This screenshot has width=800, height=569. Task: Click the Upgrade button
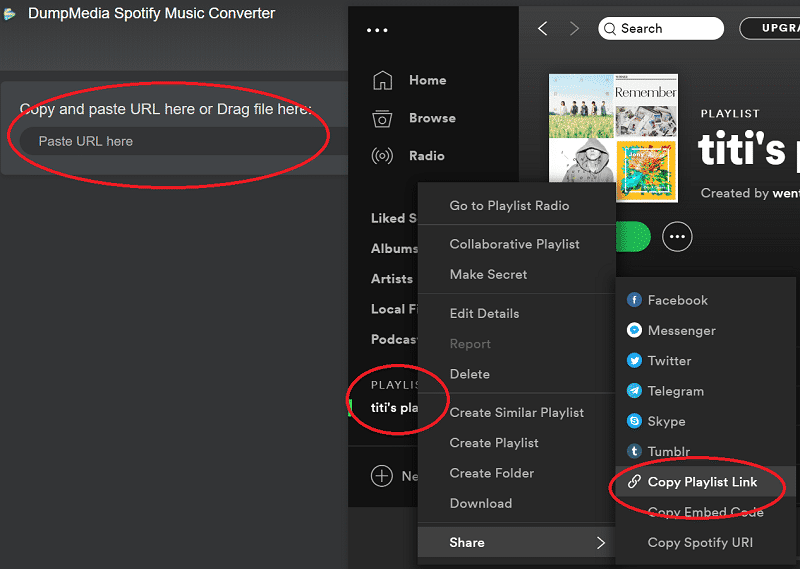click(x=769, y=28)
